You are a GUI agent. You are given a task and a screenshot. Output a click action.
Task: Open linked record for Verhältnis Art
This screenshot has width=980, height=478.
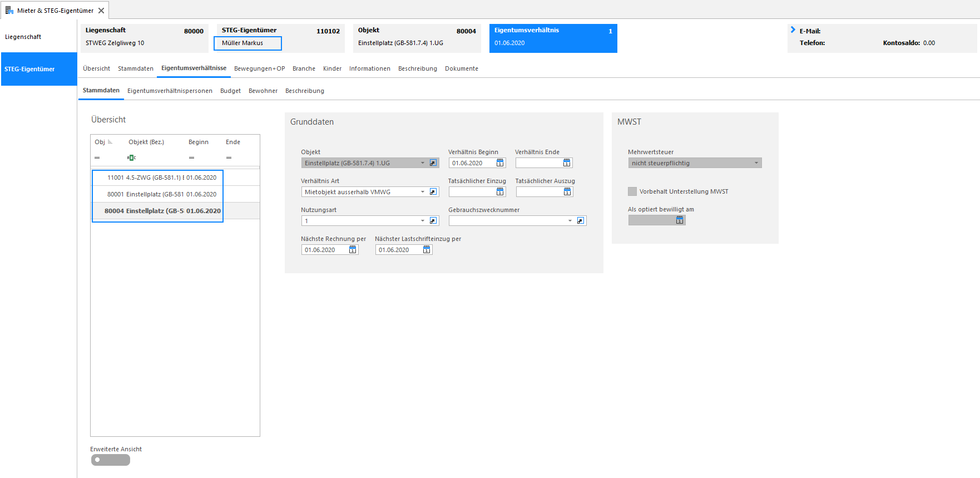[433, 192]
